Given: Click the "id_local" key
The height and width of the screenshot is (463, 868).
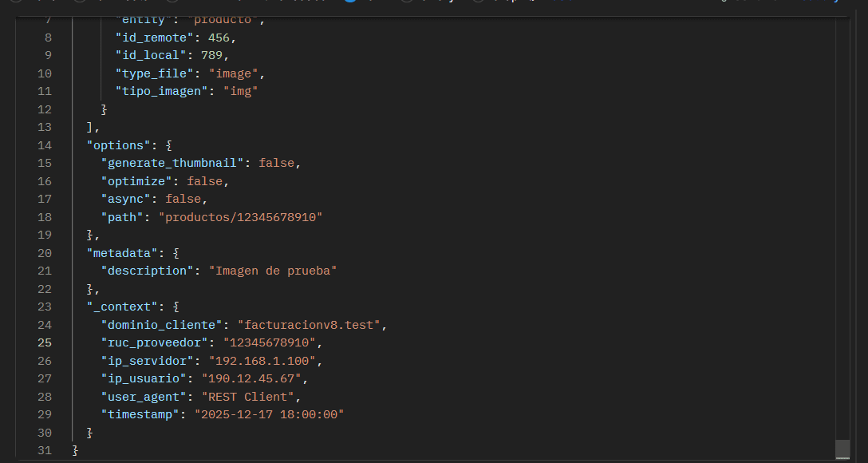Looking at the screenshot, I should pos(151,55).
